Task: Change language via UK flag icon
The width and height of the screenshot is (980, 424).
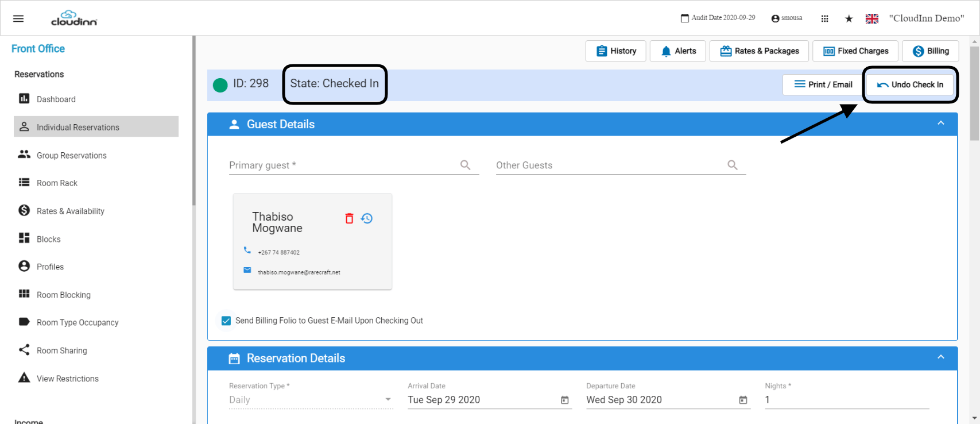Action: [x=872, y=18]
